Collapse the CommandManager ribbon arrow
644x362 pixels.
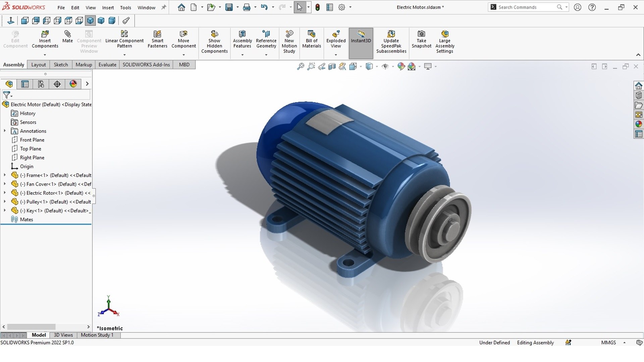(638, 55)
